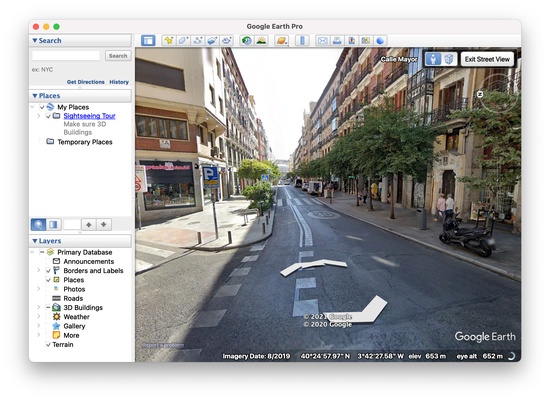
Task: Select the Roads layer label
Action: 73,298
